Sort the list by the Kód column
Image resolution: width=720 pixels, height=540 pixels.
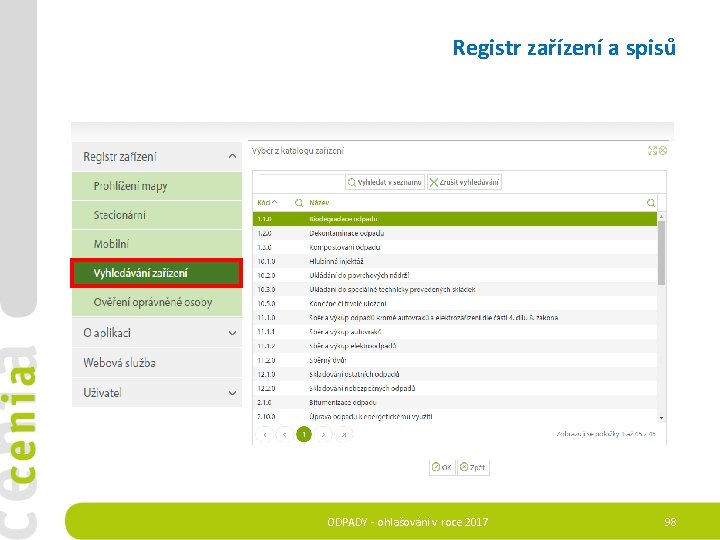point(267,202)
